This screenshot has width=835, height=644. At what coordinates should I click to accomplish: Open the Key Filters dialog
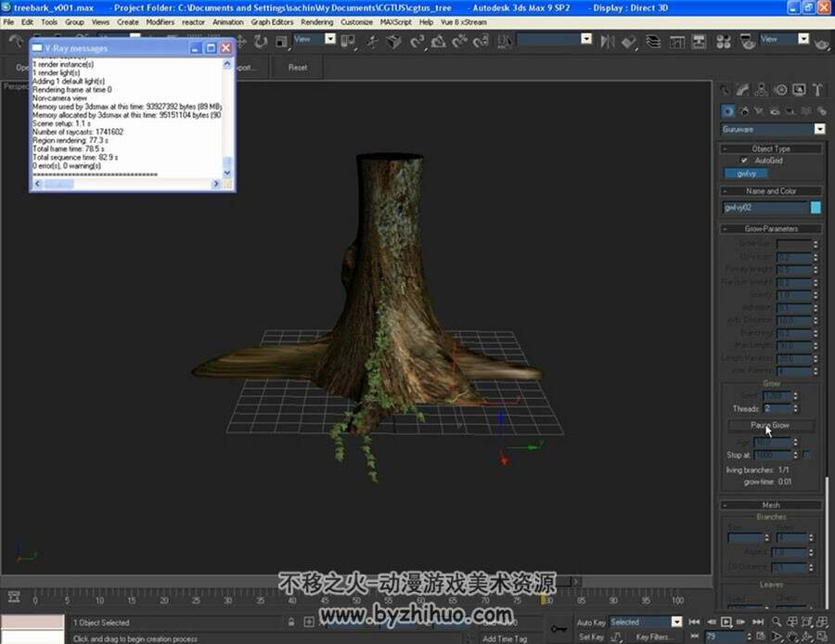654,637
